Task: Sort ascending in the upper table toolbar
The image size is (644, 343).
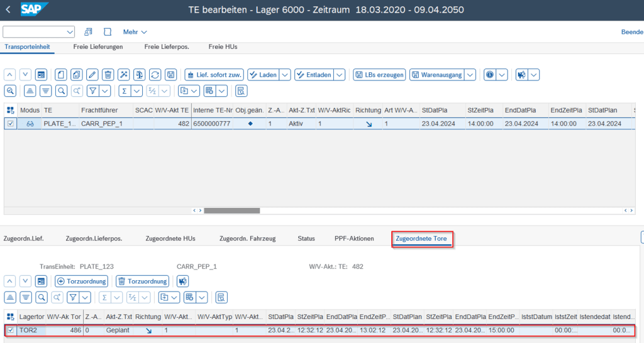Action: (x=30, y=91)
